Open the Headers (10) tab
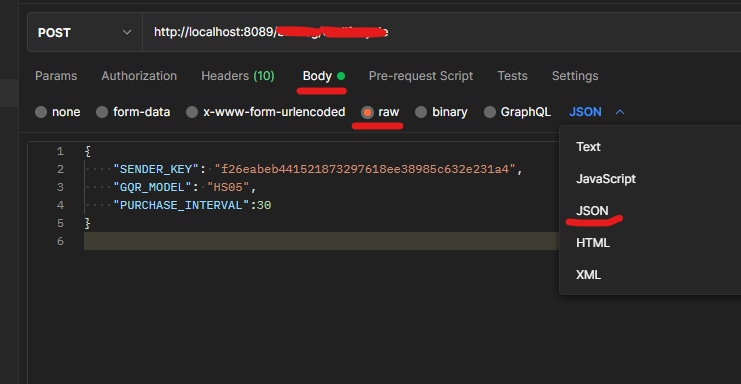Image resolution: width=741 pixels, height=384 pixels. coord(238,76)
